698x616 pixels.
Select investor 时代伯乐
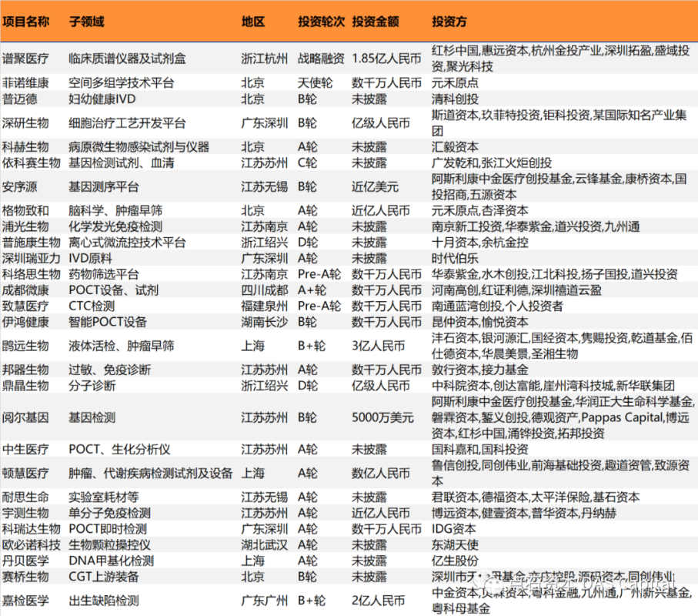(455, 259)
